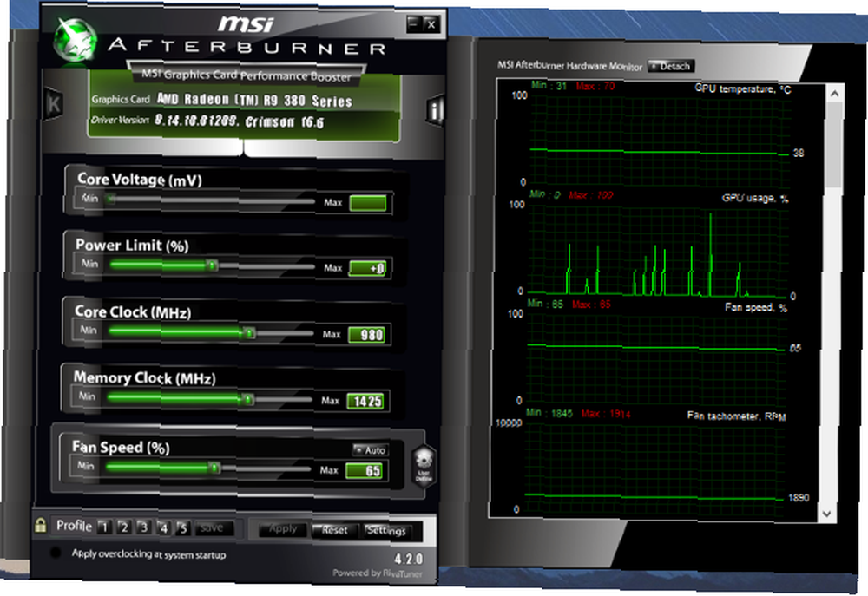Screen dimensions: 868x596
Task: Select profile slot 3
Action: point(144,527)
